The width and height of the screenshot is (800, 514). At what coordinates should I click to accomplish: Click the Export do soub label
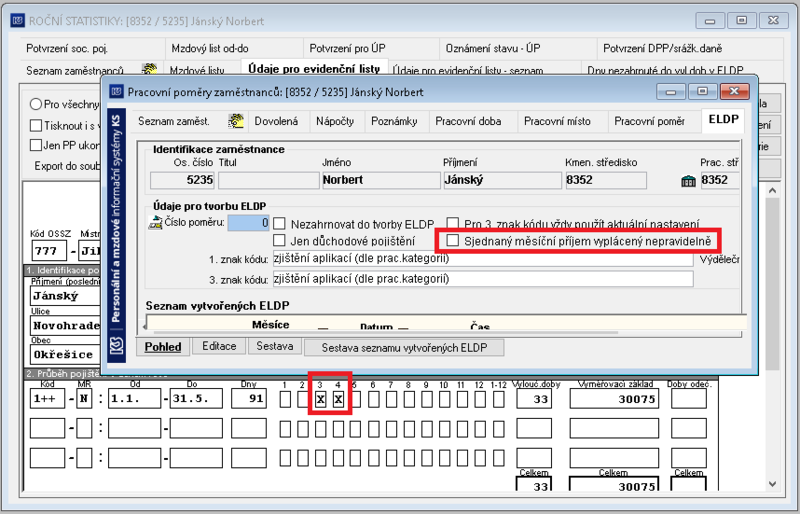tap(67, 166)
